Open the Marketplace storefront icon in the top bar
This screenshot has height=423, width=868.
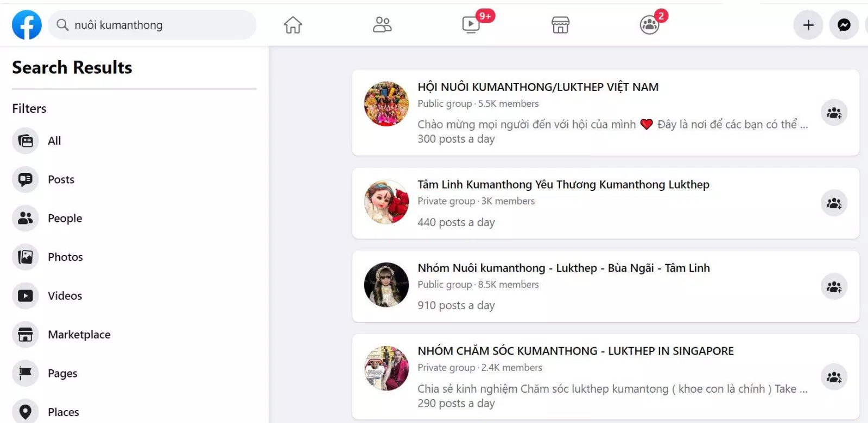560,25
